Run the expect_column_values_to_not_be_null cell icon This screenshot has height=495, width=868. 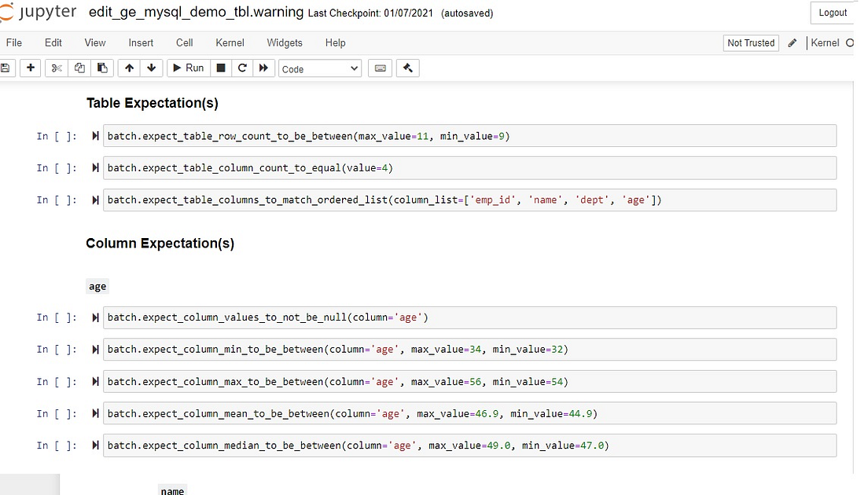95,317
